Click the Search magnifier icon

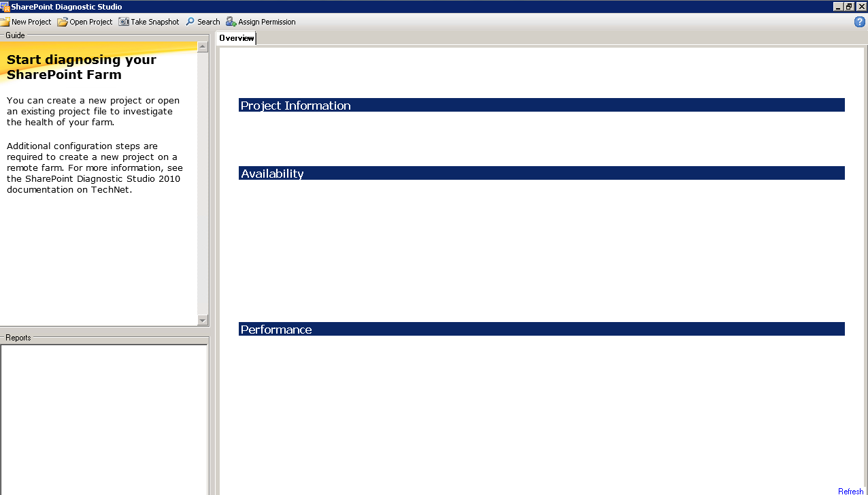pos(190,22)
